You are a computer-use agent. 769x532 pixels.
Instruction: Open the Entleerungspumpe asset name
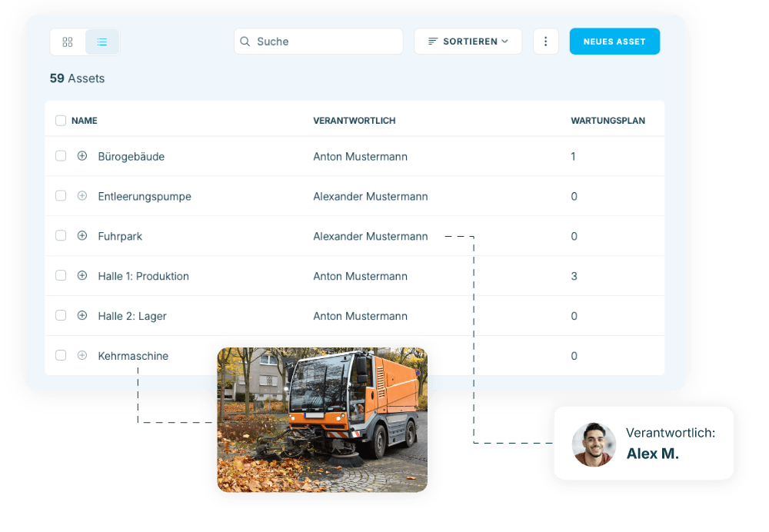pyautogui.click(x=145, y=196)
